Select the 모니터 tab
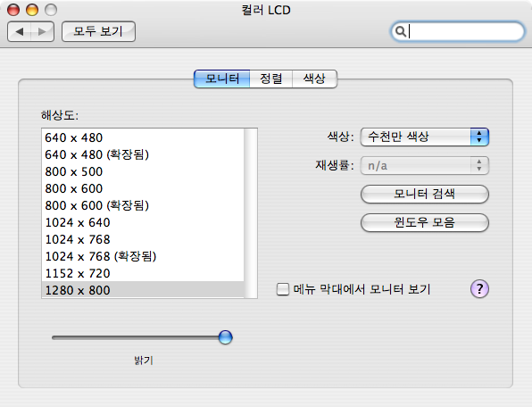Image resolution: width=532 pixels, height=407 pixels. click(x=222, y=79)
